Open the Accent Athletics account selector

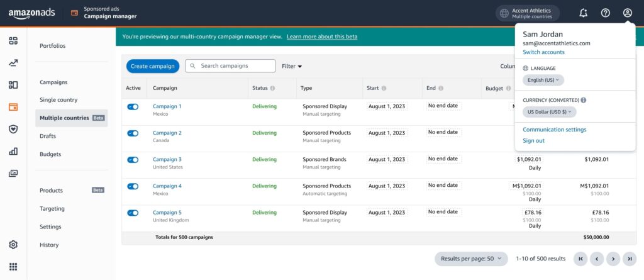528,13
